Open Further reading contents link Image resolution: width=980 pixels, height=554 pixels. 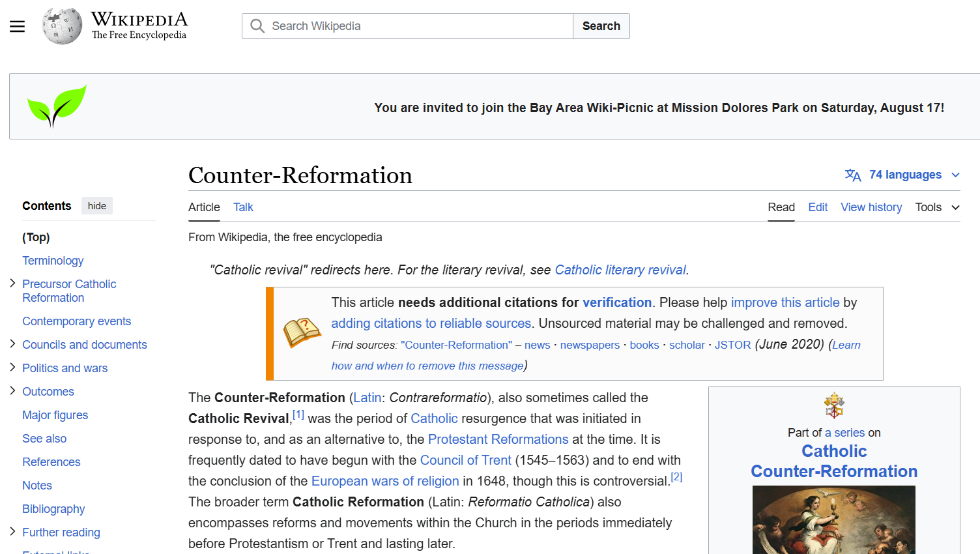[61, 532]
